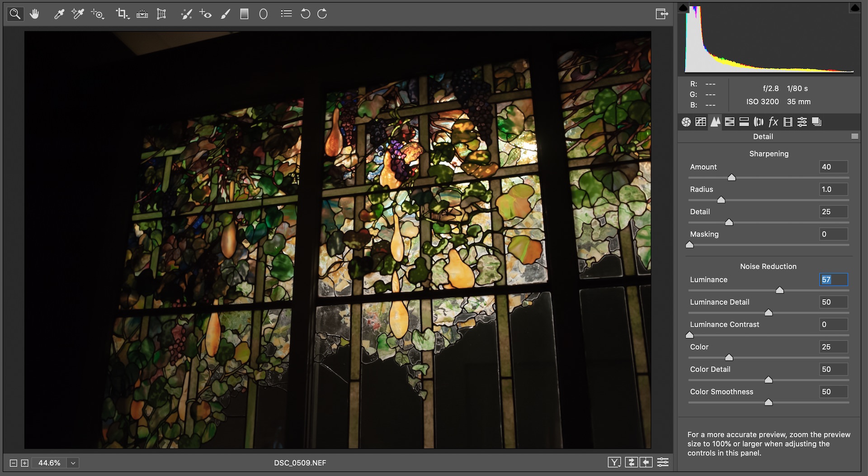The height and width of the screenshot is (476, 868).
Task: Open the Effects fx panel tab
Action: 774,122
